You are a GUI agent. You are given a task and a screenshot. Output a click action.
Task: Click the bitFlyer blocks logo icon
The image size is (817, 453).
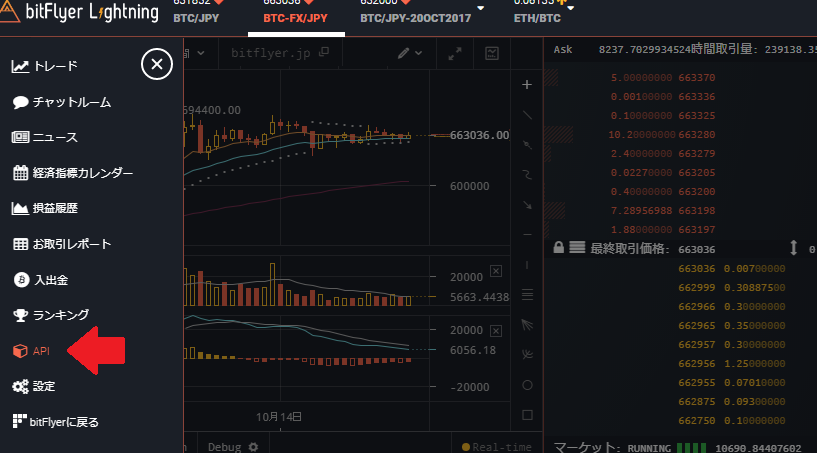[19, 421]
